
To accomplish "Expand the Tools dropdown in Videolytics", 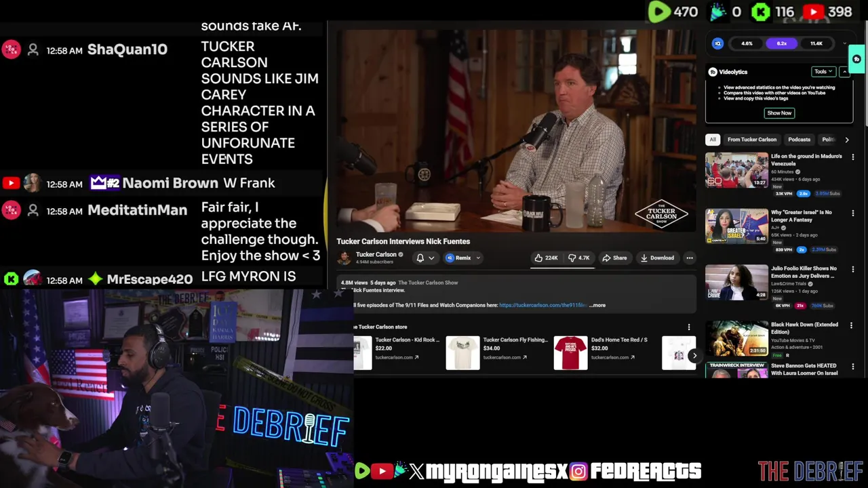I will (823, 72).
